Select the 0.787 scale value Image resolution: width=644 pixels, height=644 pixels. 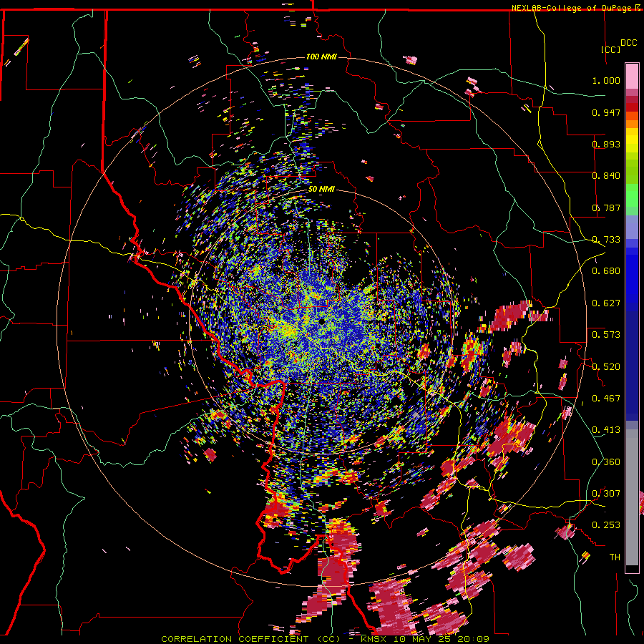coord(606,208)
